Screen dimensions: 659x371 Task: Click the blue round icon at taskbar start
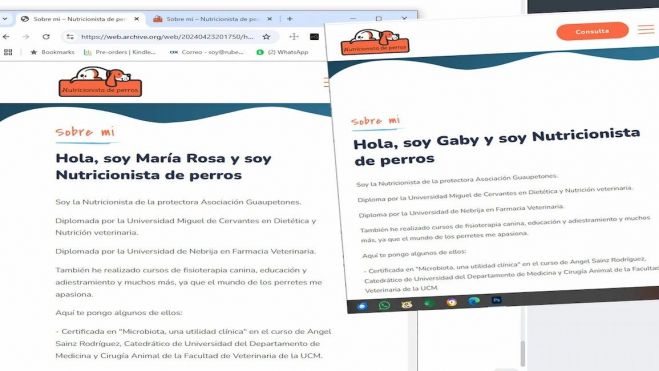[x=362, y=306]
